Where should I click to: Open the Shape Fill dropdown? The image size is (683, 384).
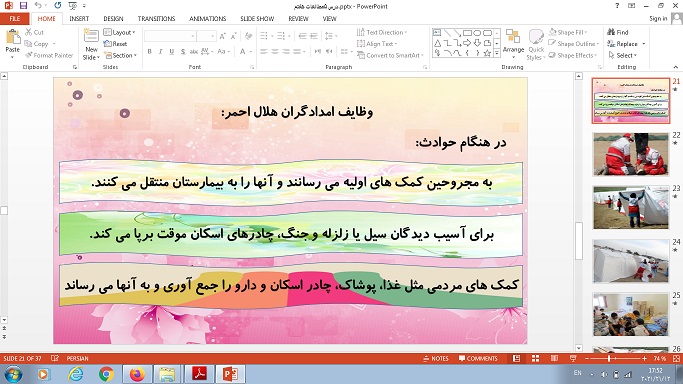(568, 32)
